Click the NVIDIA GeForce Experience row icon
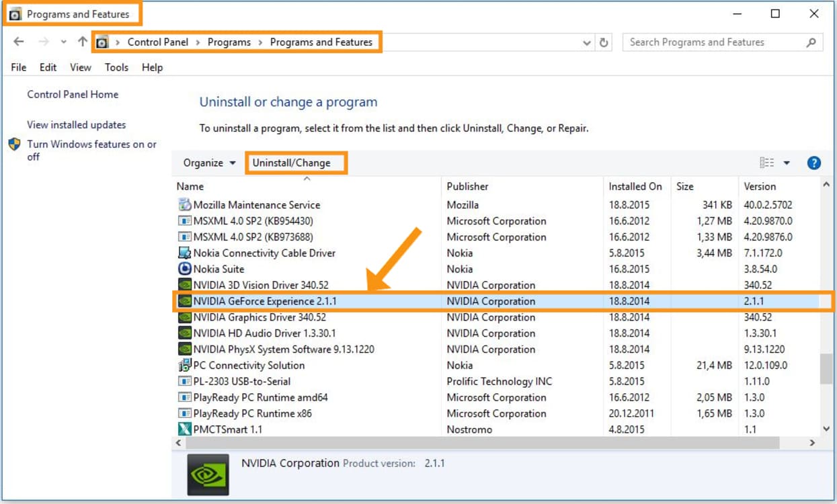This screenshot has width=837, height=504. click(184, 301)
